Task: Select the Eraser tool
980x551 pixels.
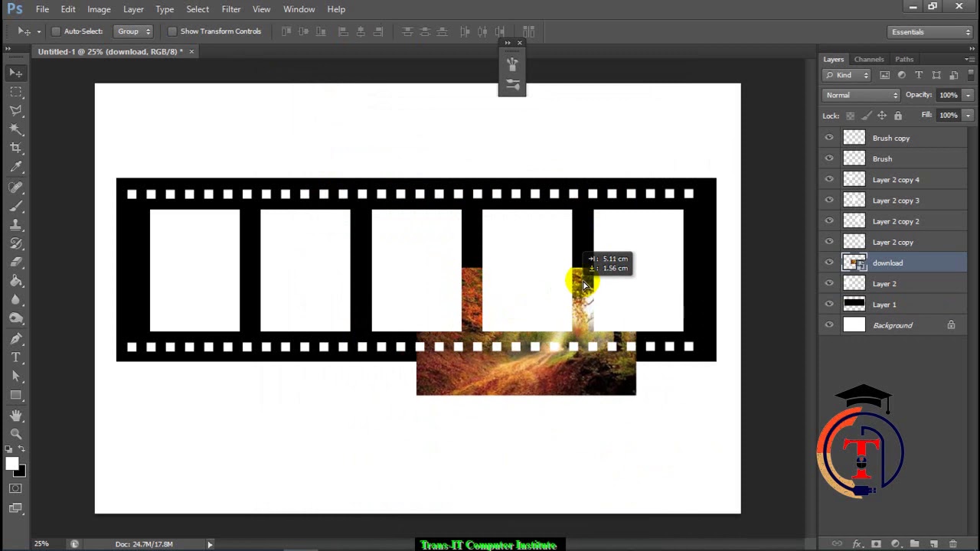Action: (16, 263)
